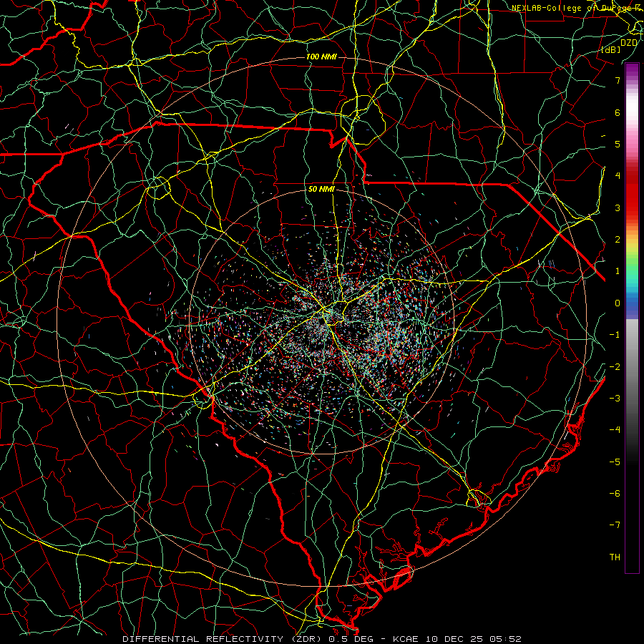Click the color scale value '7' at top
Viewport: 644px width, 644px height.
point(618,80)
